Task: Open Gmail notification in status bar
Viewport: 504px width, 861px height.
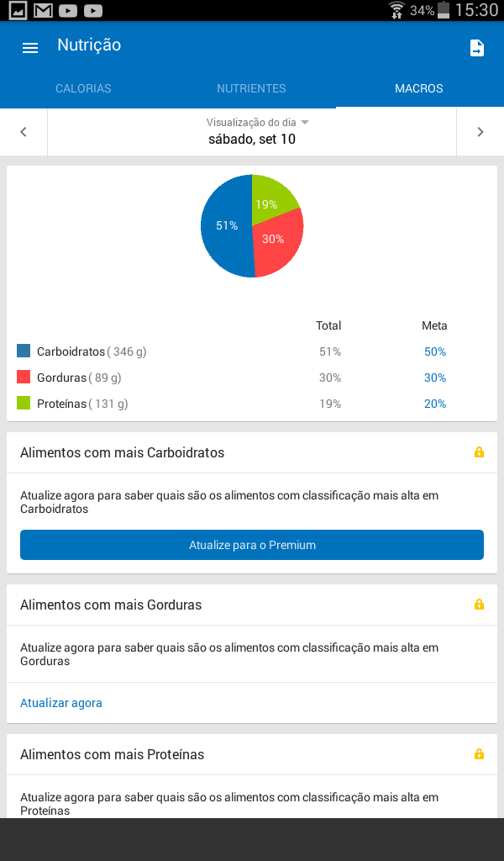Action: click(x=44, y=10)
